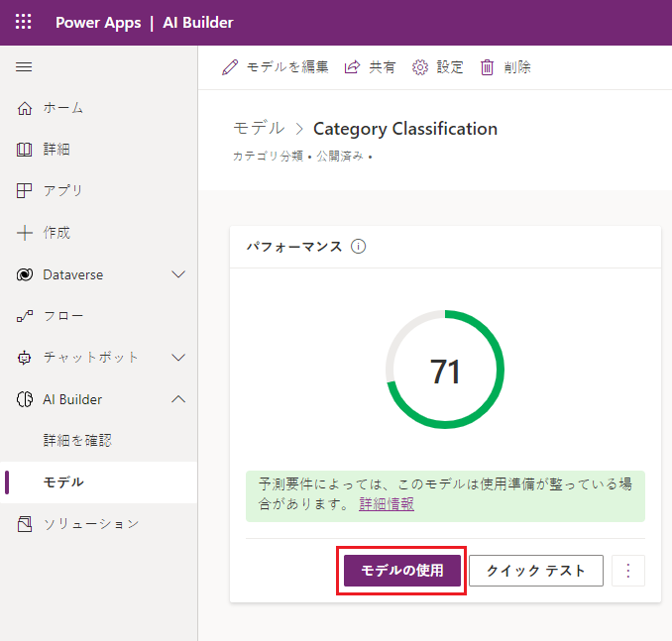Click モデルを編集 in the command bar
The image size is (672, 641).
tap(287, 67)
